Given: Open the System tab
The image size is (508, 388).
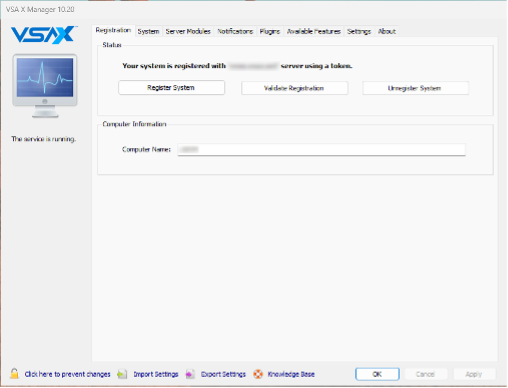Looking at the screenshot, I should pyautogui.click(x=148, y=31).
